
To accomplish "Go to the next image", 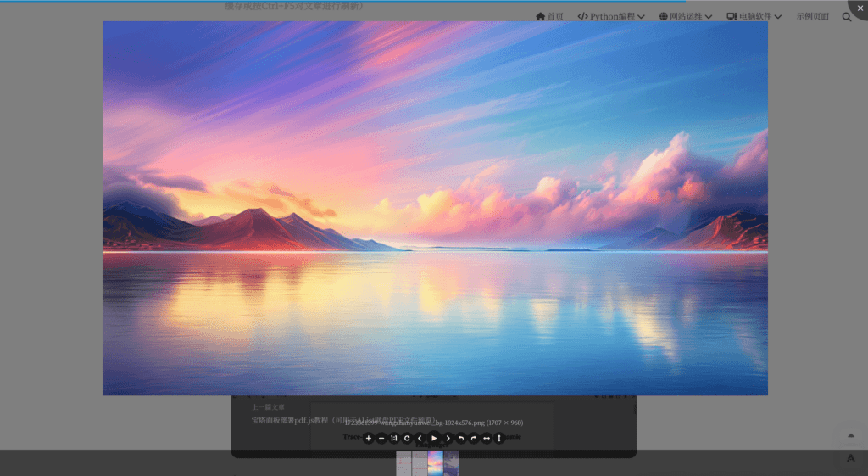I will click(x=448, y=438).
